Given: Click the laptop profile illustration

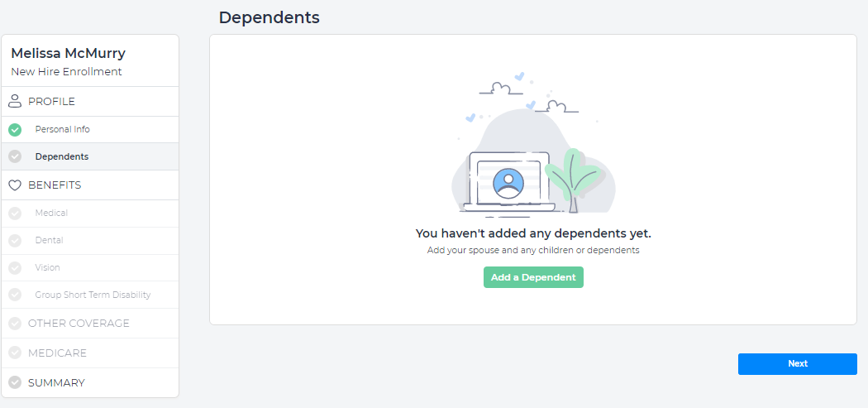Looking at the screenshot, I should (x=508, y=180).
